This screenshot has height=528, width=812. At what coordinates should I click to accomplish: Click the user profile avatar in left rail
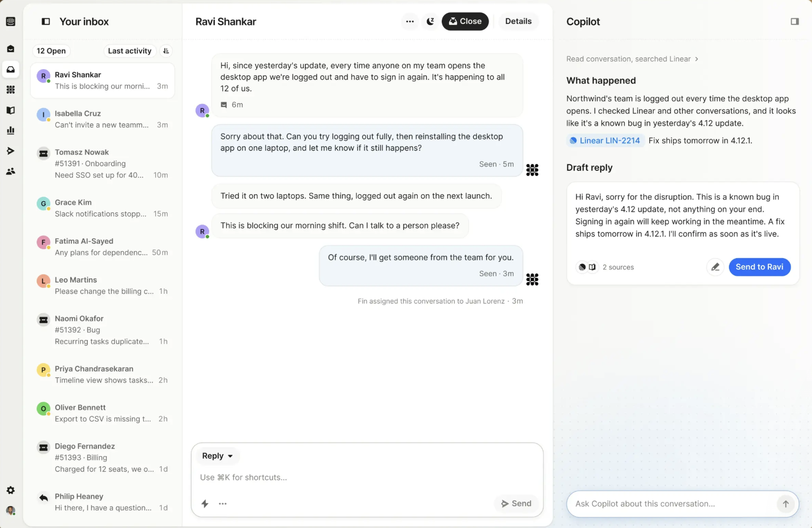click(11, 510)
